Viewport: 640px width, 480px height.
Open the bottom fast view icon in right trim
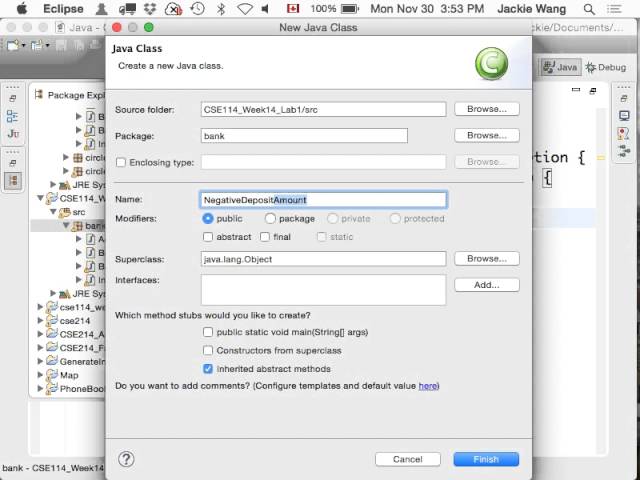[x=624, y=151]
